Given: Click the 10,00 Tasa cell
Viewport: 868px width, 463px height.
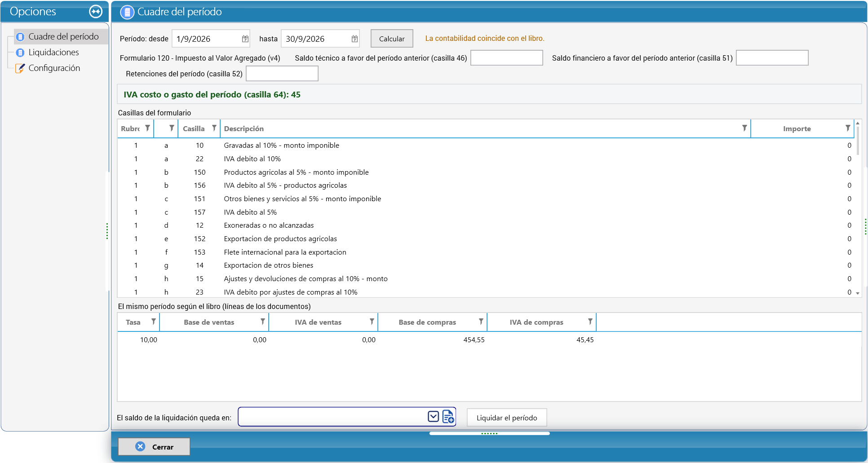Looking at the screenshot, I should tap(138, 340).
